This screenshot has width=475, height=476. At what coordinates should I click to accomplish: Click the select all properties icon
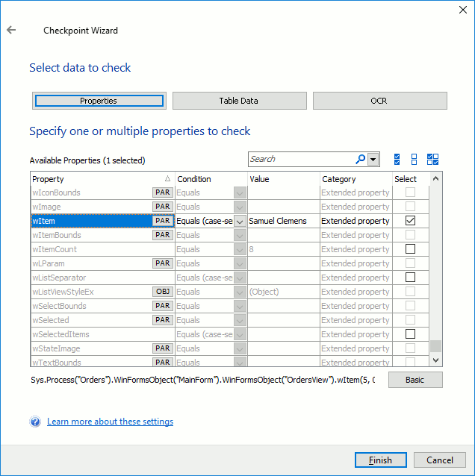click(397, 159)
